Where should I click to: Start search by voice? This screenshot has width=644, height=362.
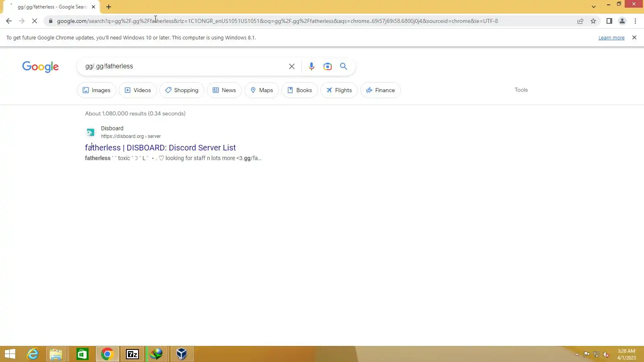311,66
